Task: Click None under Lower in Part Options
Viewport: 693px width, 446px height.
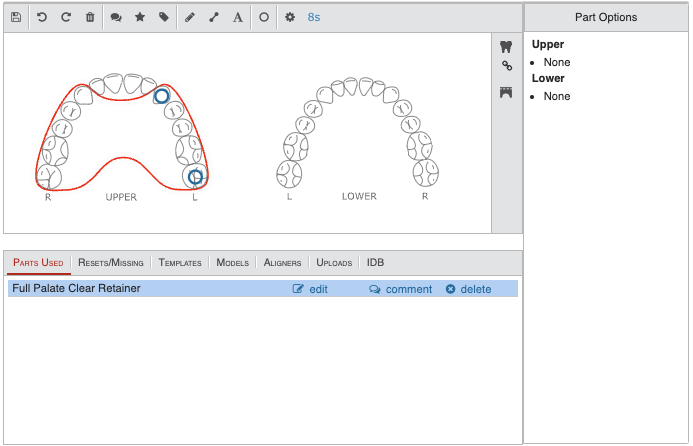Action: (557, 96)
